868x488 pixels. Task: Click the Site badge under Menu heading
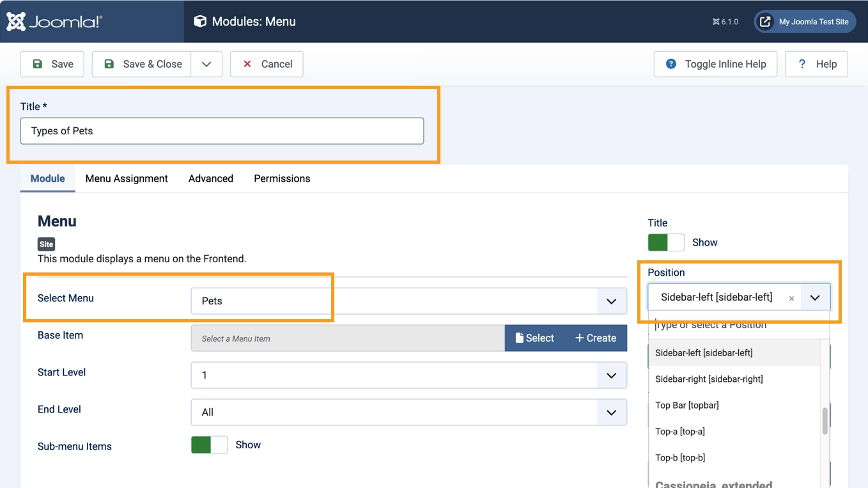tap(46, 244)
